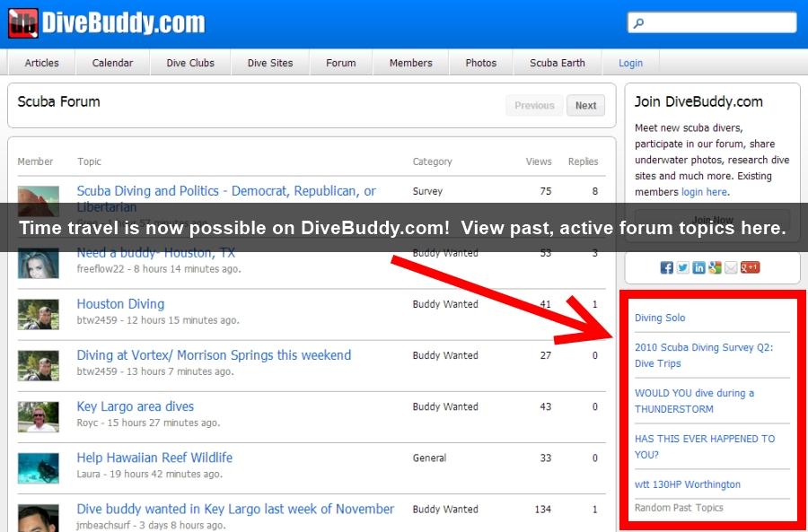Open the Scuba Earth menu item
Viewport: 808px width, 532px height.
click(557, 63)
